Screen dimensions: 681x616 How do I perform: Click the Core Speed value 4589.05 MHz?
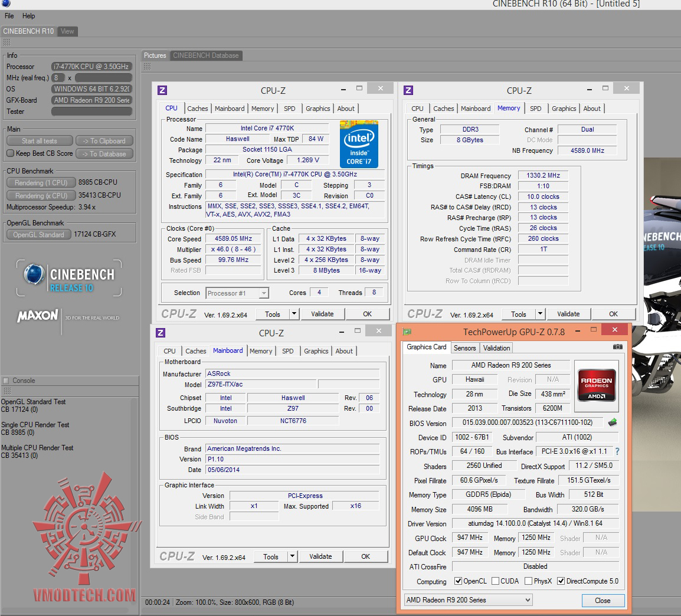[x=233, y=238]
